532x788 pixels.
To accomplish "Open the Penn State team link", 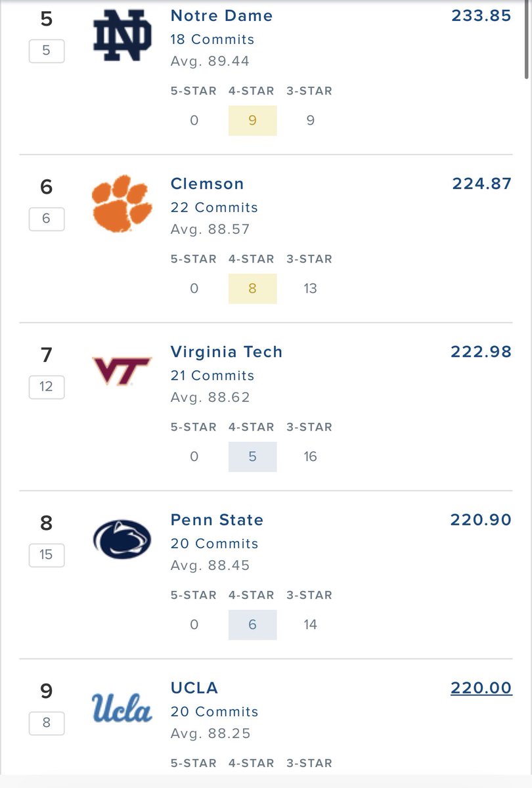I will [217, 519].
